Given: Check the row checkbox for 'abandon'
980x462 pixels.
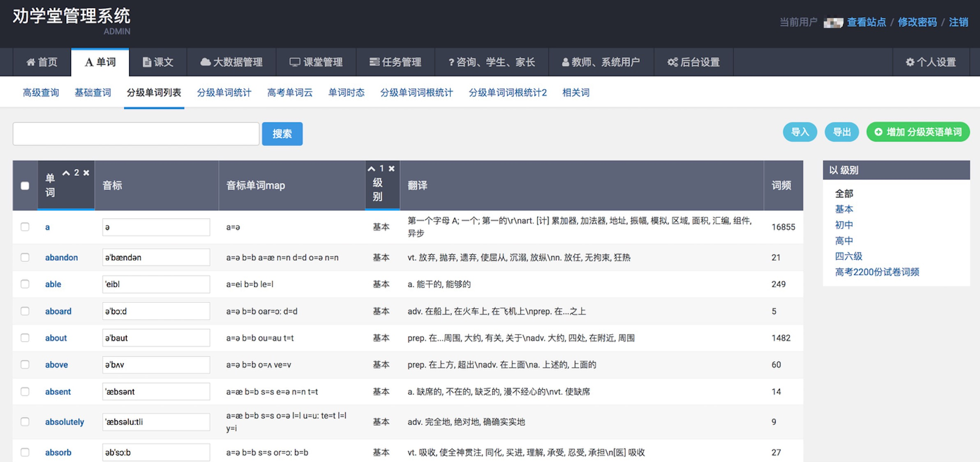Looking at the screenshot, I should pos(25,257).
